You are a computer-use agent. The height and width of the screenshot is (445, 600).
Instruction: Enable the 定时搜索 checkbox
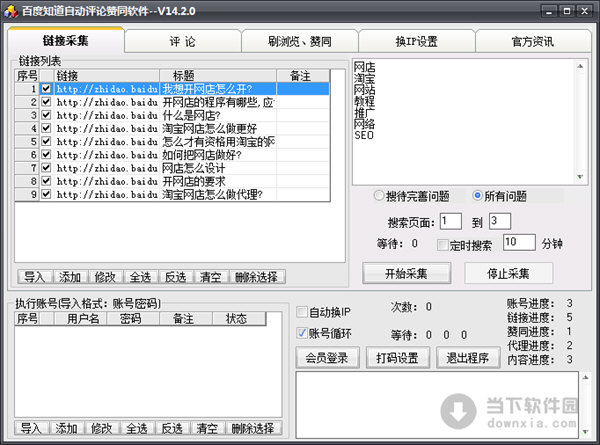[443, 245]
